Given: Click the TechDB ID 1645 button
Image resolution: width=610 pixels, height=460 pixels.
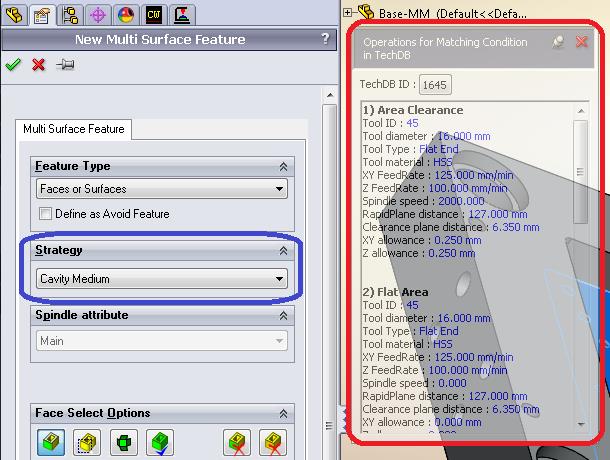Looking at the screenshot, I should click(x=435, y=85).
